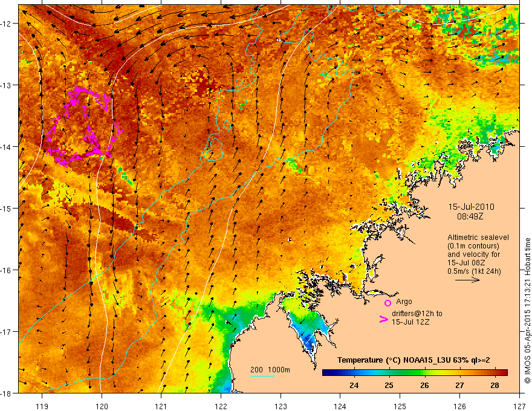Click the magenta drifters arrowhead legend symbol

click(x=383, y=319)
